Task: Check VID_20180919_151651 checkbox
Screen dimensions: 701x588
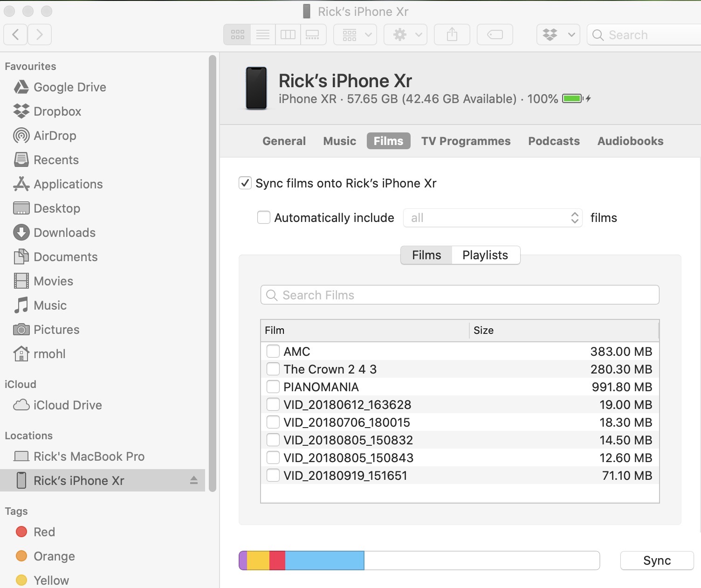Action: (273, 475)
